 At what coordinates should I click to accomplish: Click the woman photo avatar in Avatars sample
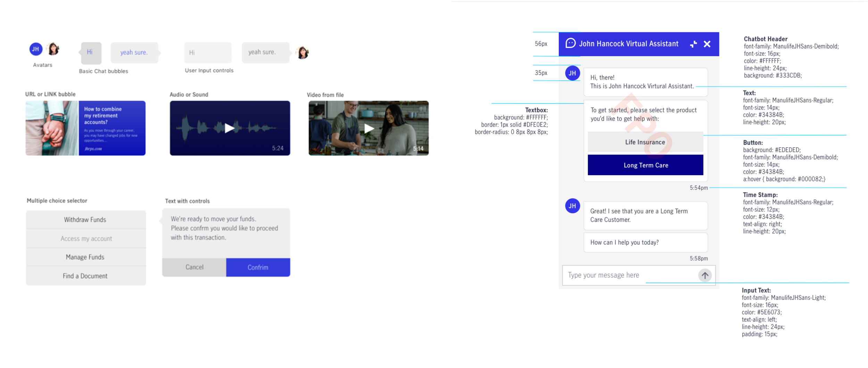(53, 49)
